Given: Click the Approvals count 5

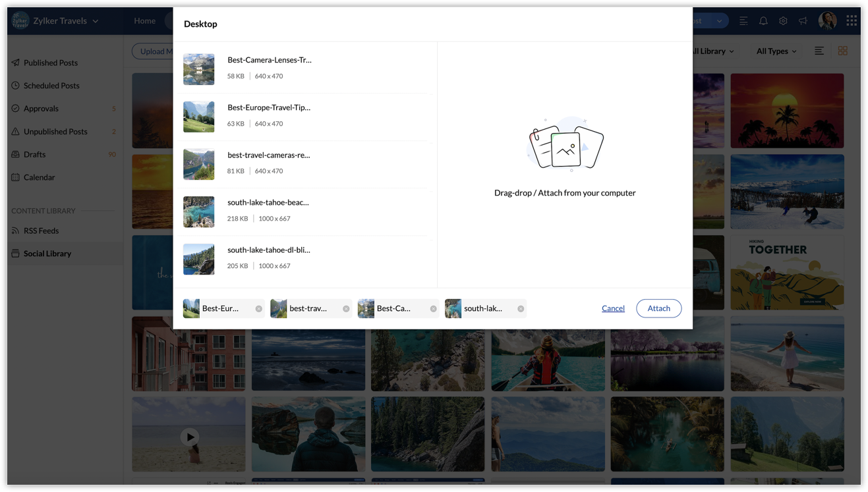Looking at the screenshot, I should (x=113, y=109).
